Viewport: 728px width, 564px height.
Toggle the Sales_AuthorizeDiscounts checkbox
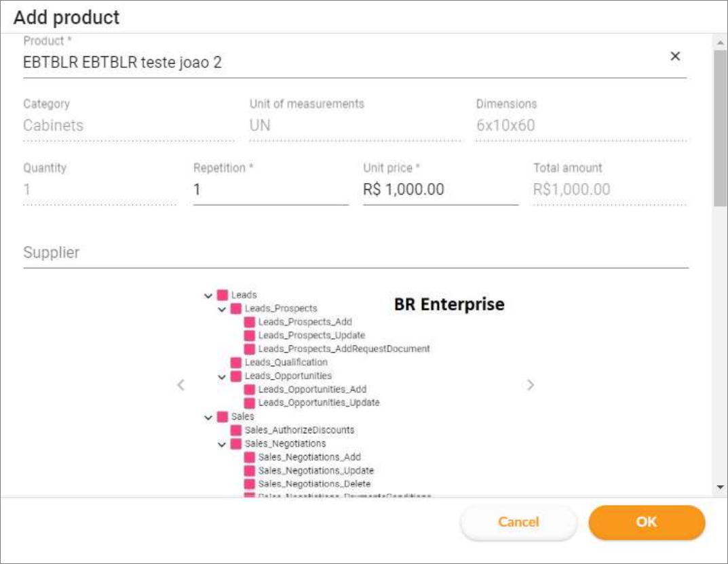click(x=236, y=430)
